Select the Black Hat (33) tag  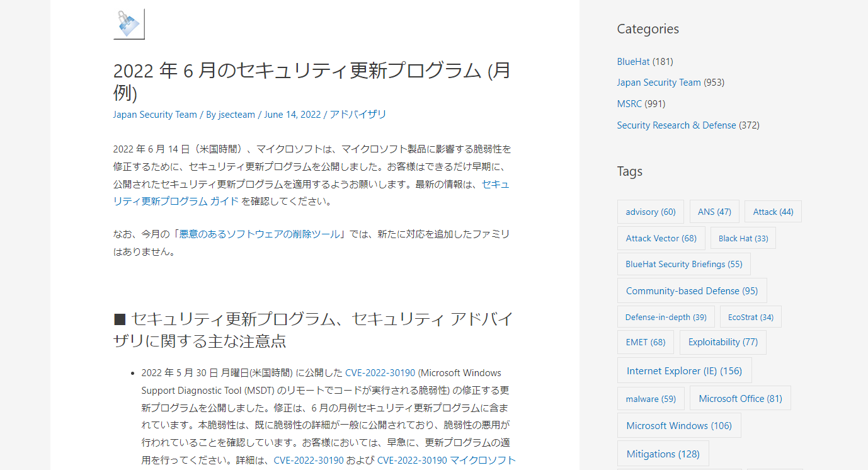click(x=743, y=238)
